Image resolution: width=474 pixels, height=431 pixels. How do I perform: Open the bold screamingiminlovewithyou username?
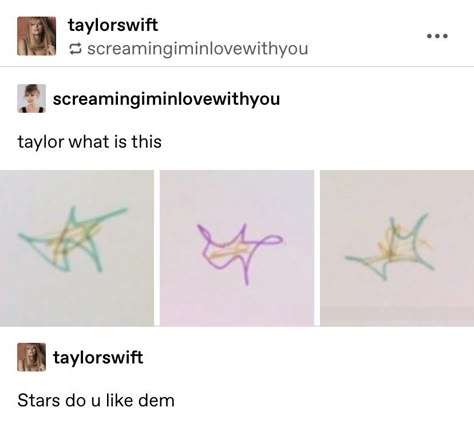click(x=166, y=99)
